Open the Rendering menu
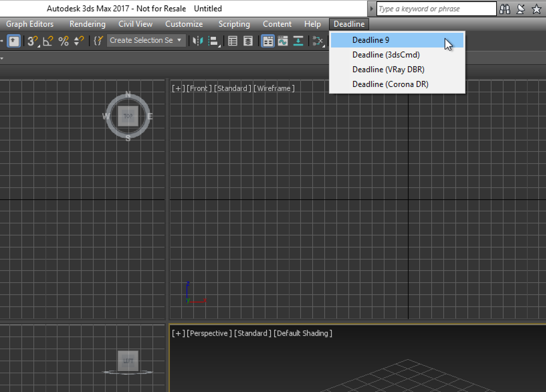Image resolution: width=546 pixels, height=392 pixels. click(87, 24)
